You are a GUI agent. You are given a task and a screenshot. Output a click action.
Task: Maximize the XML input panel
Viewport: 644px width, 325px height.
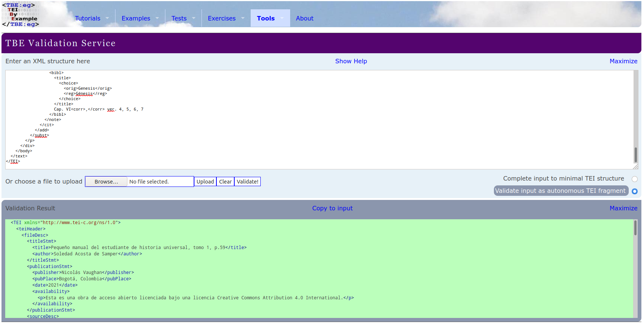point(623,61)
